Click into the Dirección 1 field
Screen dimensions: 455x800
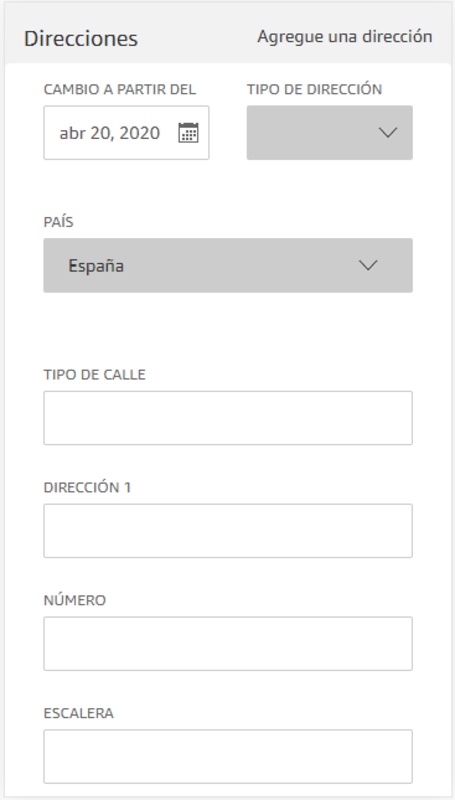(228, 531)
